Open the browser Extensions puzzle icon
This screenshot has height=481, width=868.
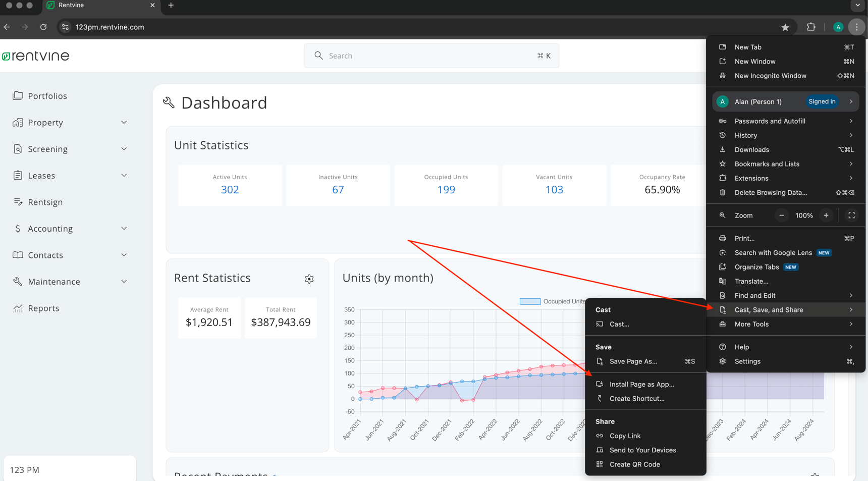coord(810,27)
